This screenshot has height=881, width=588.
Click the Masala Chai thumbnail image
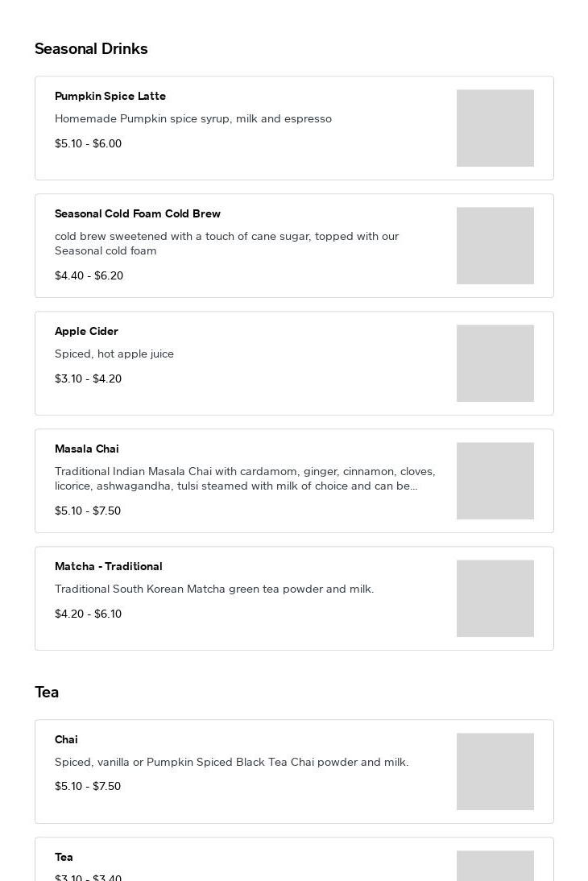pos(495,481)
